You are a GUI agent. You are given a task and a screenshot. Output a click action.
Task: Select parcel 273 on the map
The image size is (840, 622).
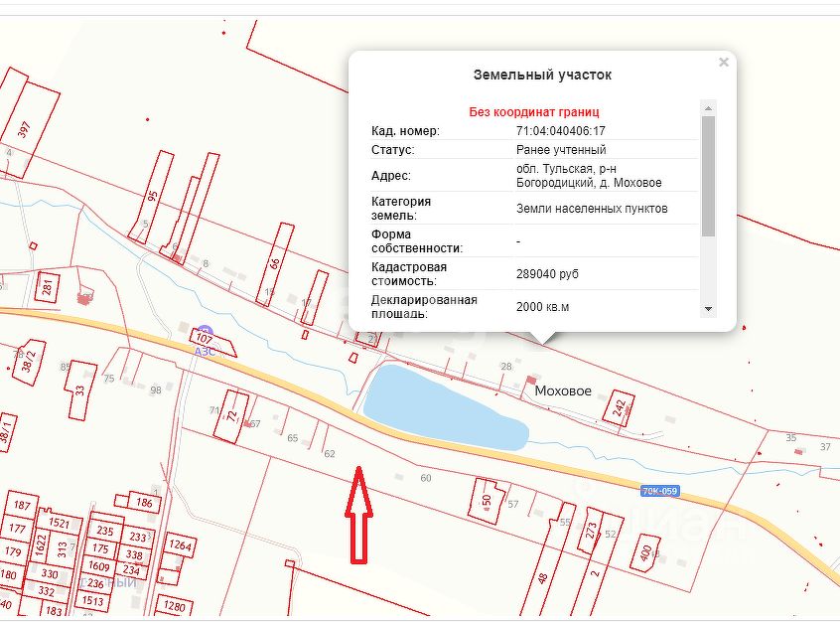click(x=591, y=531)
